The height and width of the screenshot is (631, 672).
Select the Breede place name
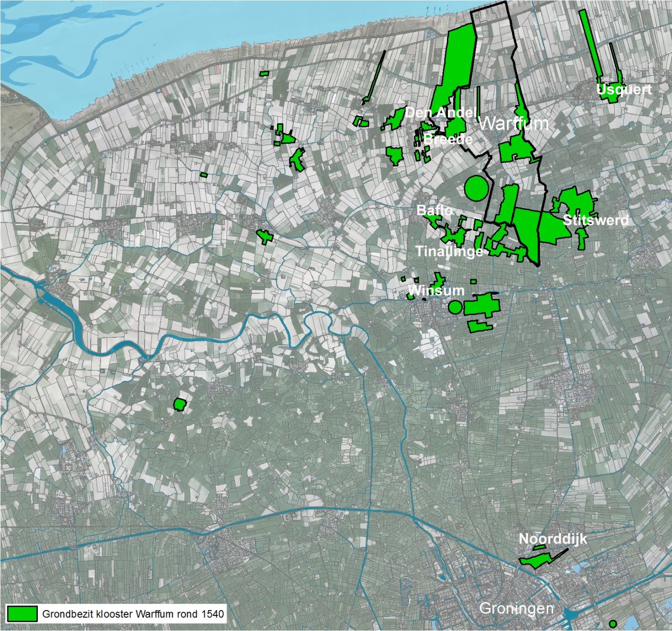coord(448,139)
